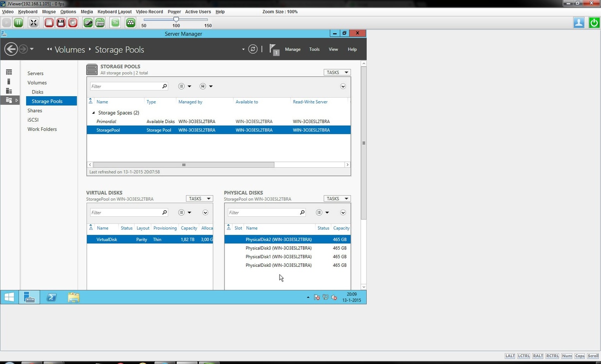Refresh Server Manager with the refresh icon
The height and width of the screenshot is (364, 601).
coord(253,49)
